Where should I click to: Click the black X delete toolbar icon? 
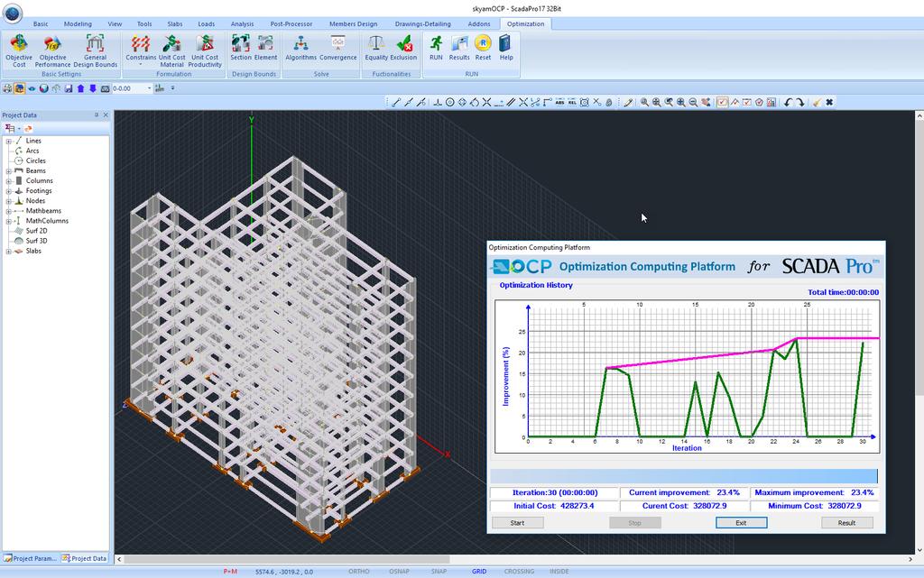pos(829,103)
